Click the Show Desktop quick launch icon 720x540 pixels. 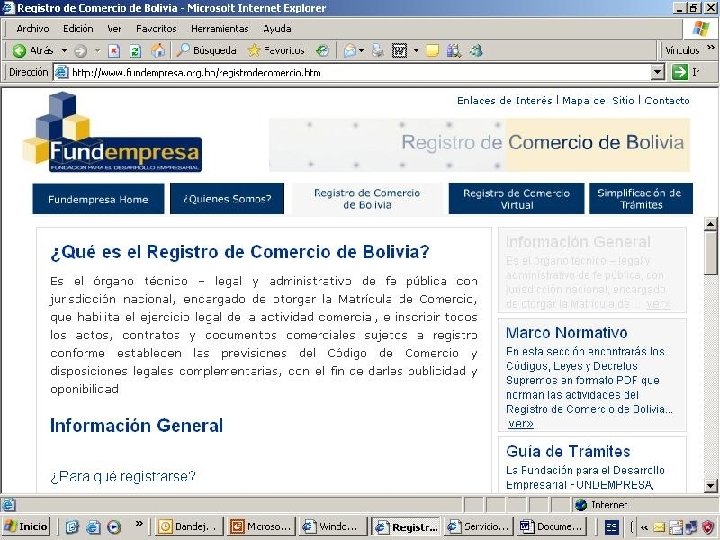72,527
